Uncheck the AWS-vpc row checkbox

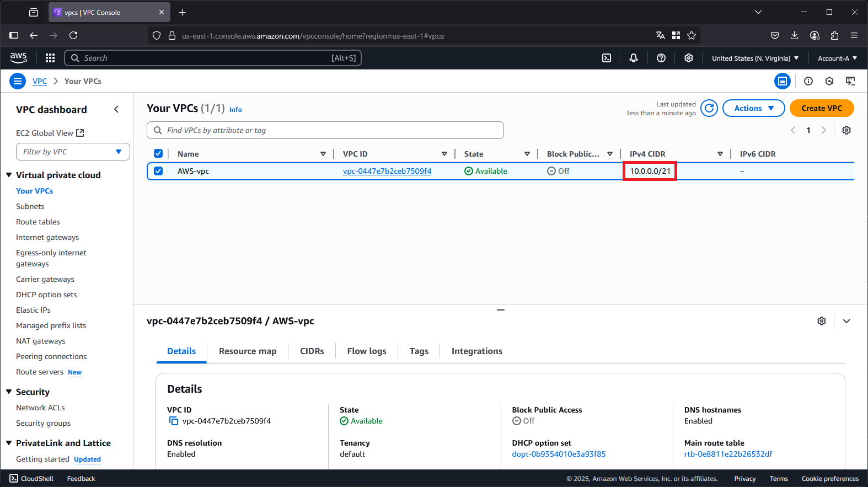(158, 171)
